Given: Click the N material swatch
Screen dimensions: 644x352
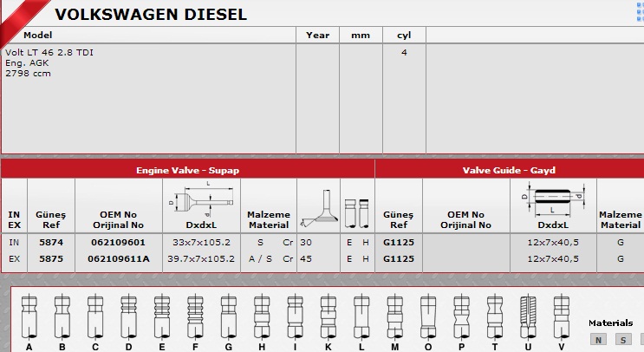Looking at the screenshot, I should click(x=598, y=339).
